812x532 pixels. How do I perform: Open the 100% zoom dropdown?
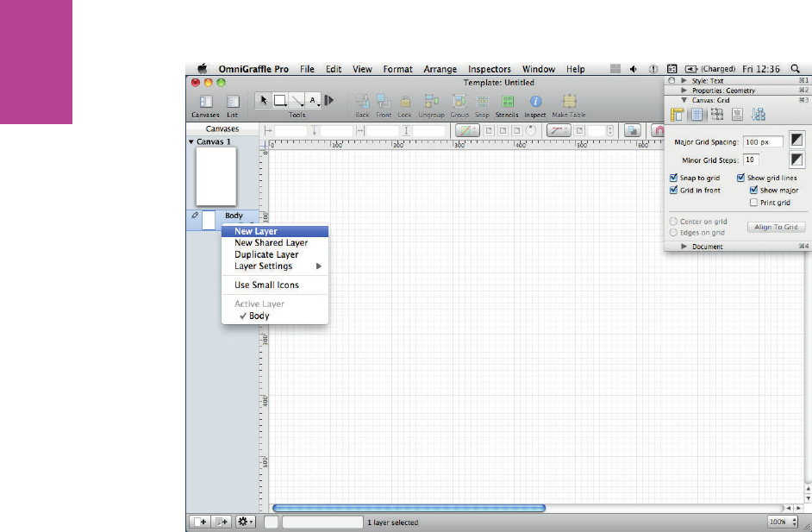click(x=783, y=522)
